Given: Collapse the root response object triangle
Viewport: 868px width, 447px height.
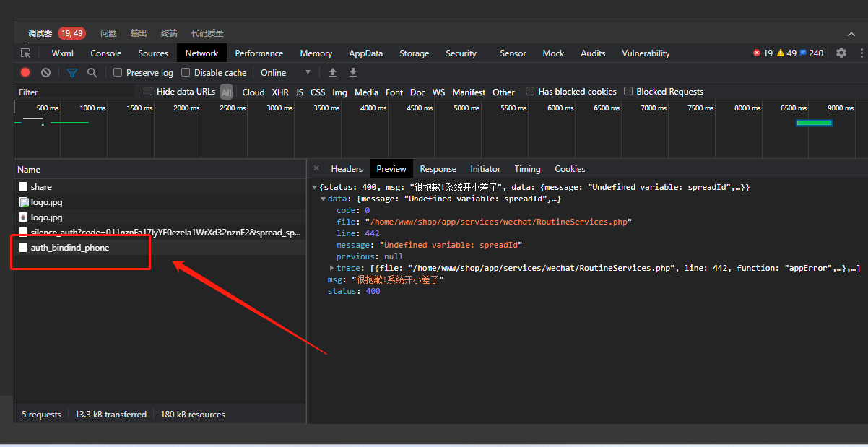Looking at the screenshot, I should (314, 187).
